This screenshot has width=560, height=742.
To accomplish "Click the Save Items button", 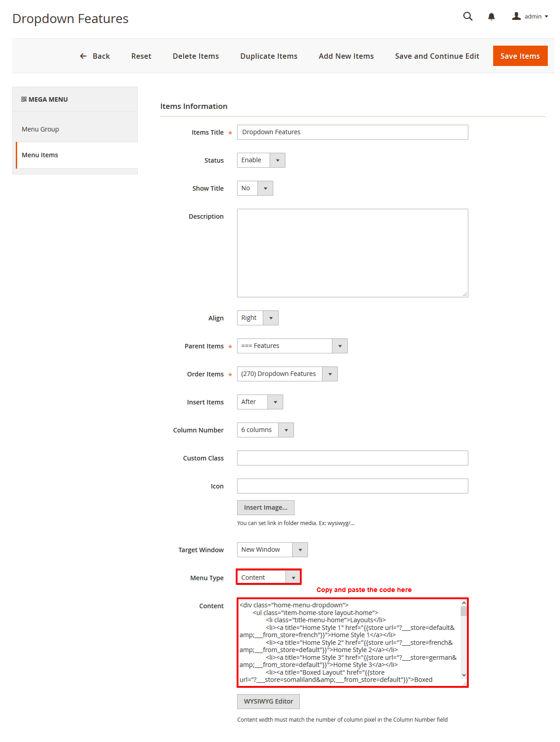I will 520,56.
